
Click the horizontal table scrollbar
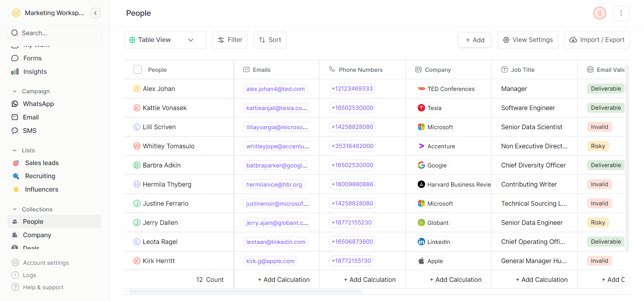click(x=245, y=292)
